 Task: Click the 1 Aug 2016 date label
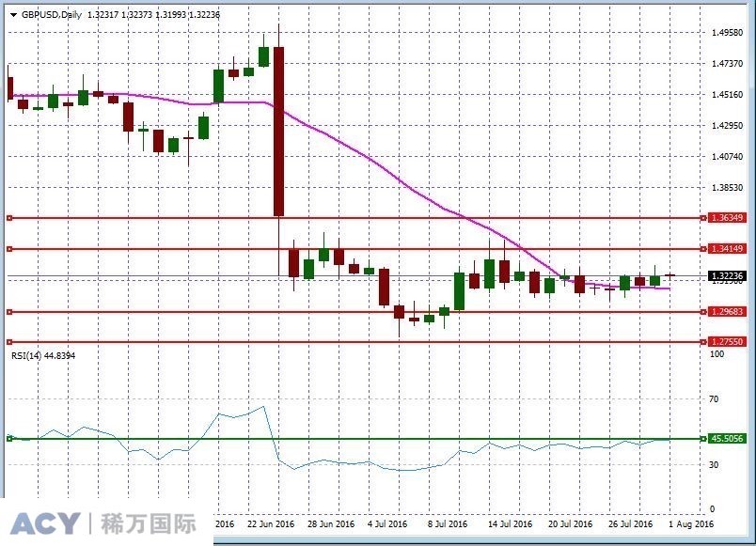pyautogui.click(x=691, y=523)
